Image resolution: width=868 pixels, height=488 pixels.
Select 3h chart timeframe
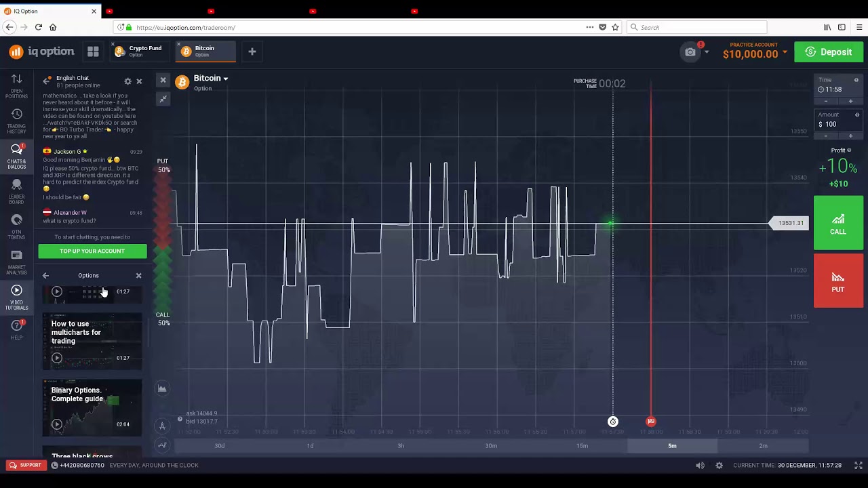[x=401, y=446]
